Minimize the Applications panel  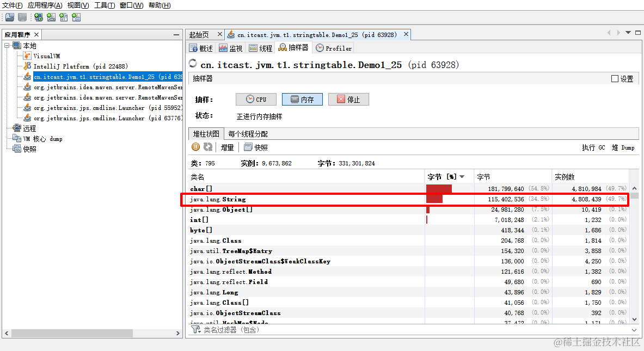[x=176, y=35]
